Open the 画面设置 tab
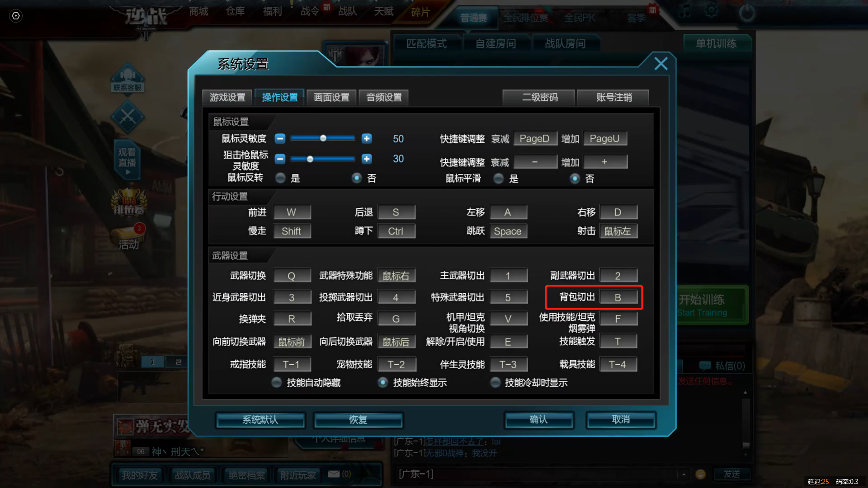This screenshot has width=868, height=488. (x=331, y=97)
